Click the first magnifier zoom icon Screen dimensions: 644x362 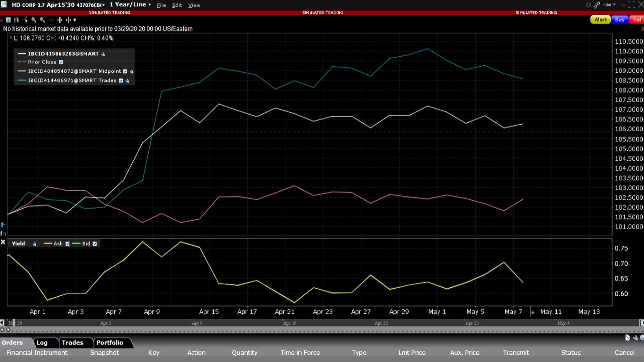click(34, 20)
